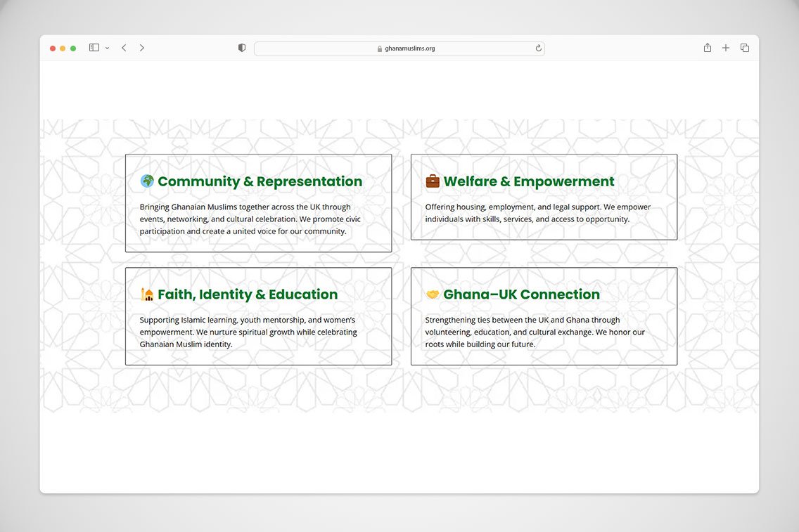The height and width of the screenshot is (532, 799).
Task: Click the privacy shield icon
Action: 242,48
